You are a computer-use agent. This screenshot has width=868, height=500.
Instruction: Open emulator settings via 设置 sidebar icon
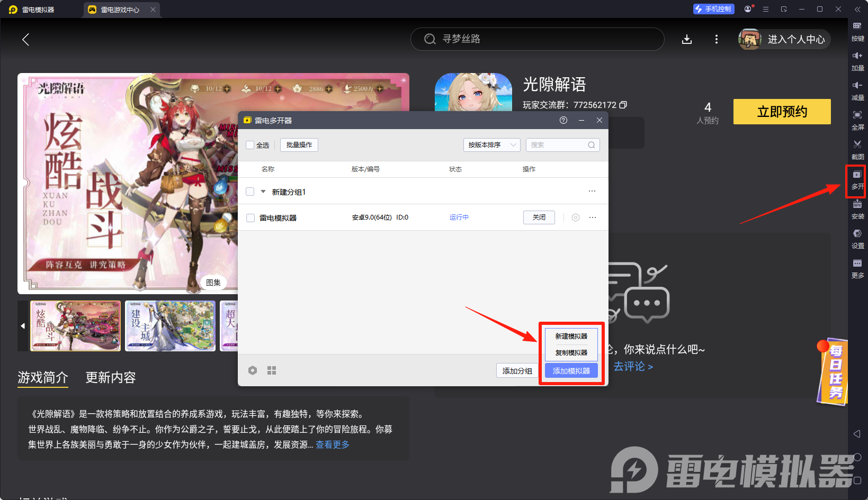[x=858, y=239]
